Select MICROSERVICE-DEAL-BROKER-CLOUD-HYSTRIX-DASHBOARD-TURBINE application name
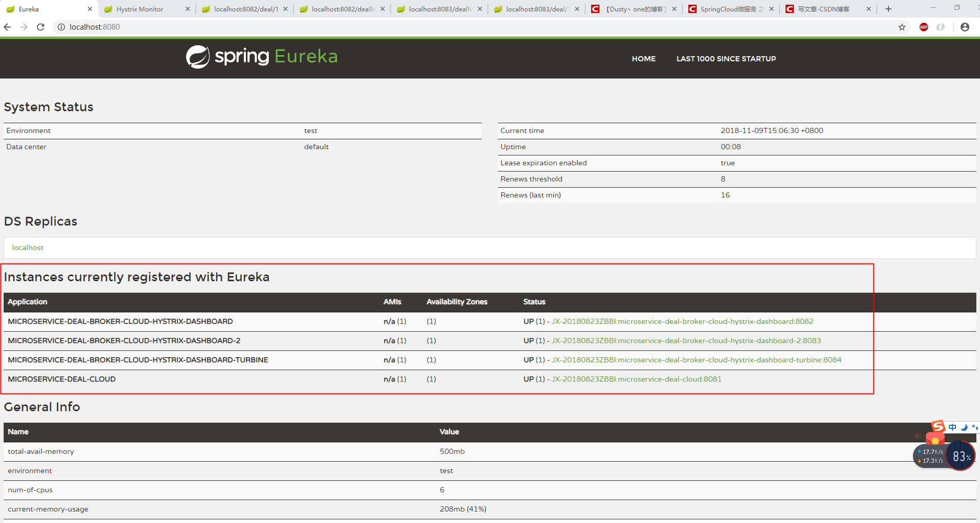Image resolution: width=980 pixels, height=523 pixels. click(138, 360)
